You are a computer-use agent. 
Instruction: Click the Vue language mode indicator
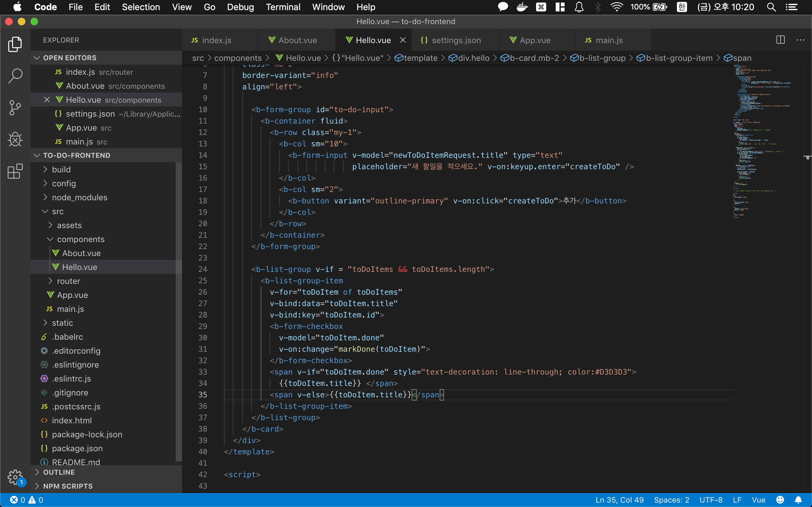coord(758,500)
